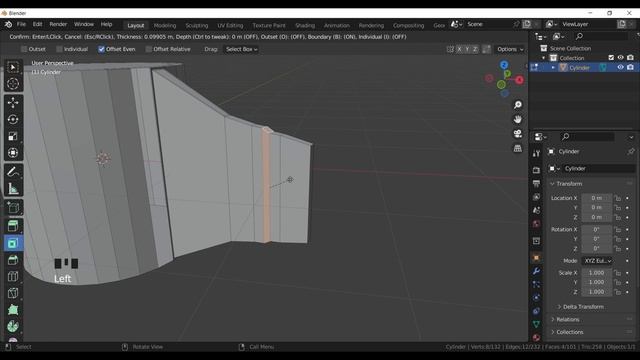Screen dimensions: 640x360
Task: Open the Window menu
Action: coord(84,24)
